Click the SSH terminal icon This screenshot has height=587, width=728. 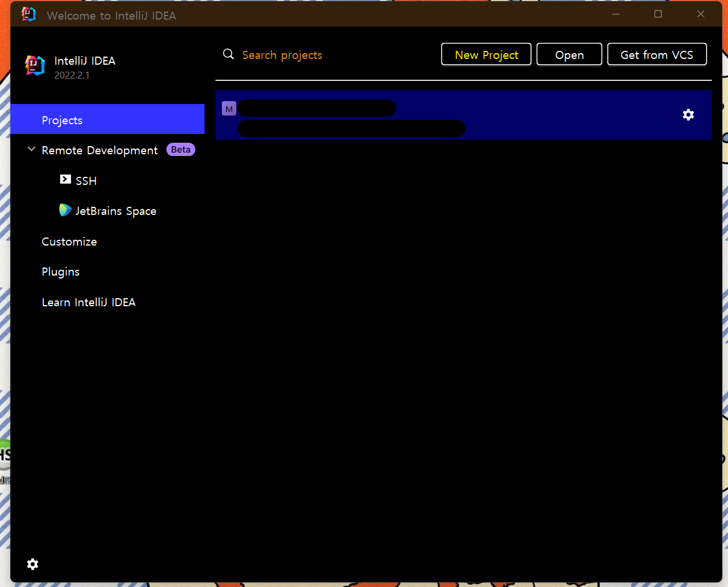coord(65,180)
